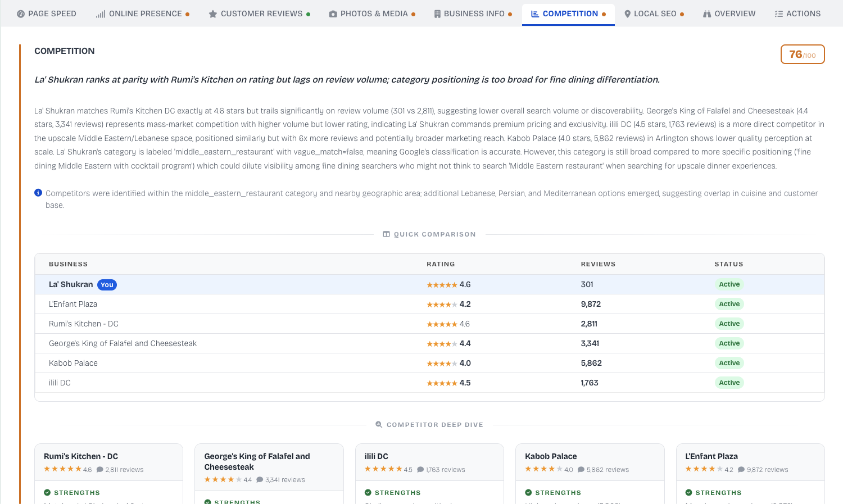Click the Photos & Media camera icon

tap(333, 13)
